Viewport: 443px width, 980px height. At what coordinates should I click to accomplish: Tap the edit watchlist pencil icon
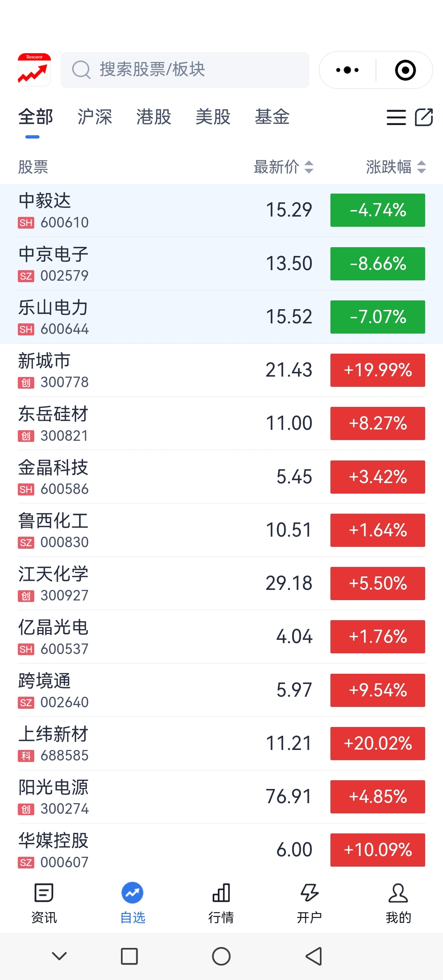point(424,117)
